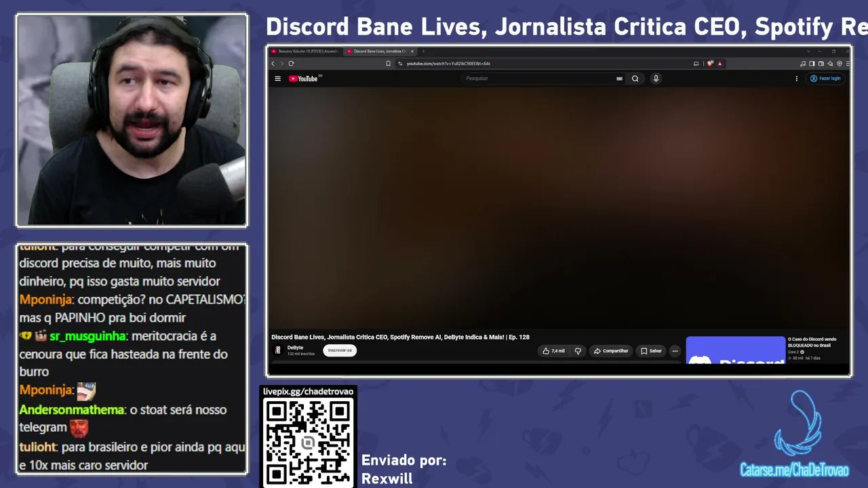Screen dimensions: 868x488
Task: Reload the page with the refresh icon
Action: tap(291, 64)
